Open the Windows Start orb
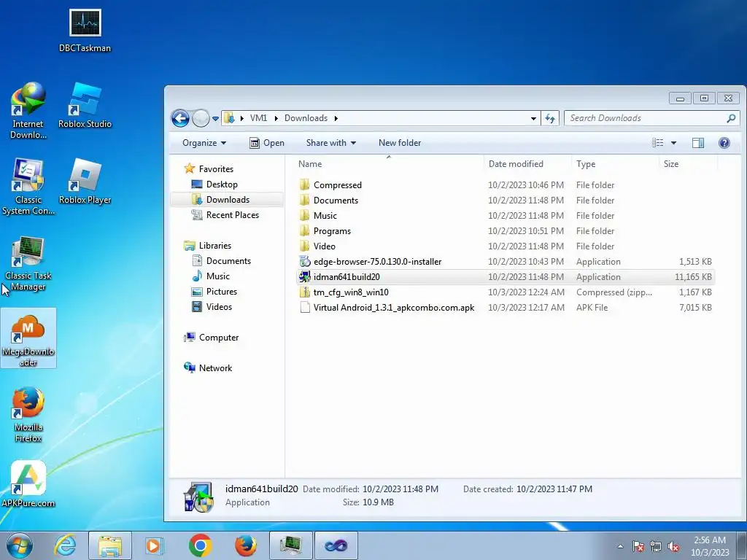The width and height of the screenshot is (747, 560). pos(20,545)
